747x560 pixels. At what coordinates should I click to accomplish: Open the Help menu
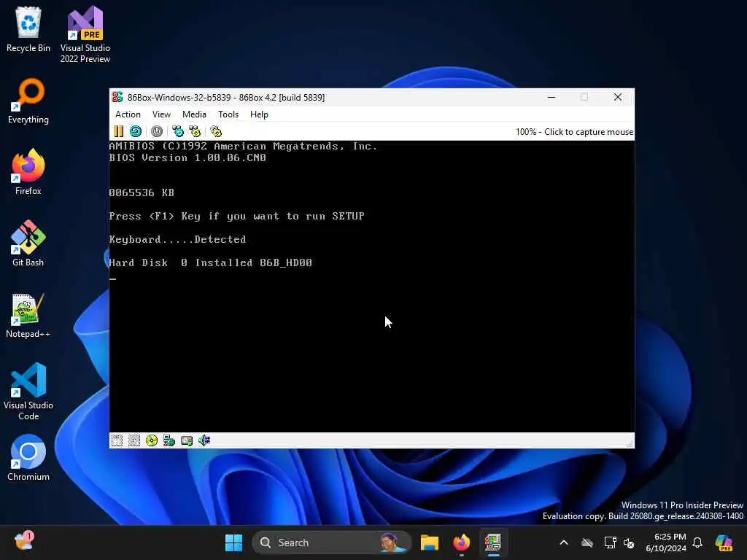pos(259,114)
